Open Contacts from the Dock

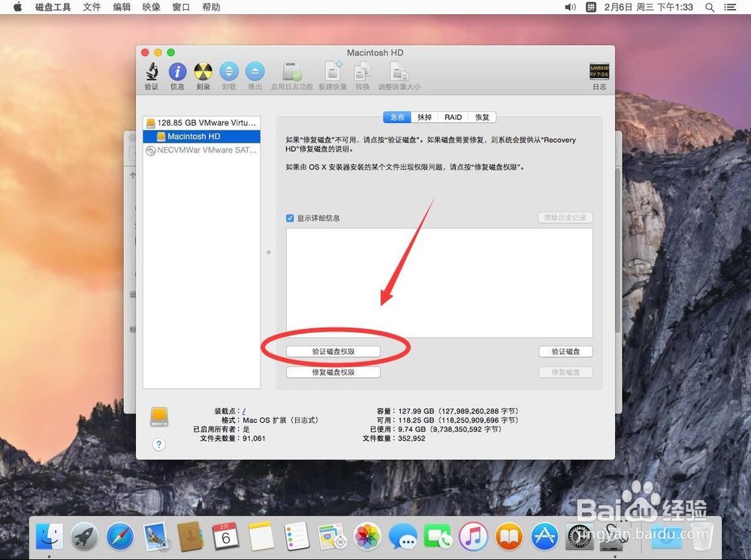[x=191, y=536]
